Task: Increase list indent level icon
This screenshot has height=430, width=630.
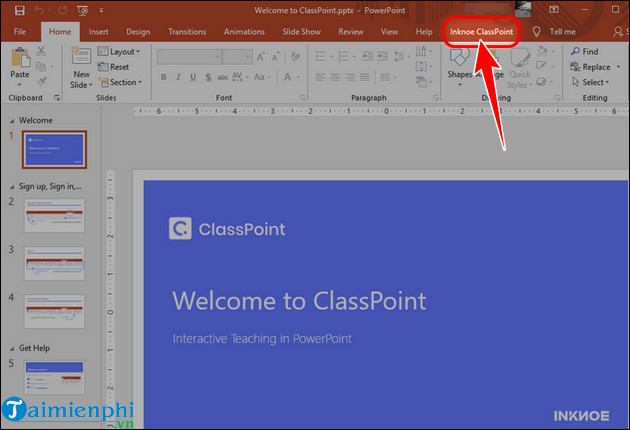Action: pyautogui.click(x=382, y=56)
